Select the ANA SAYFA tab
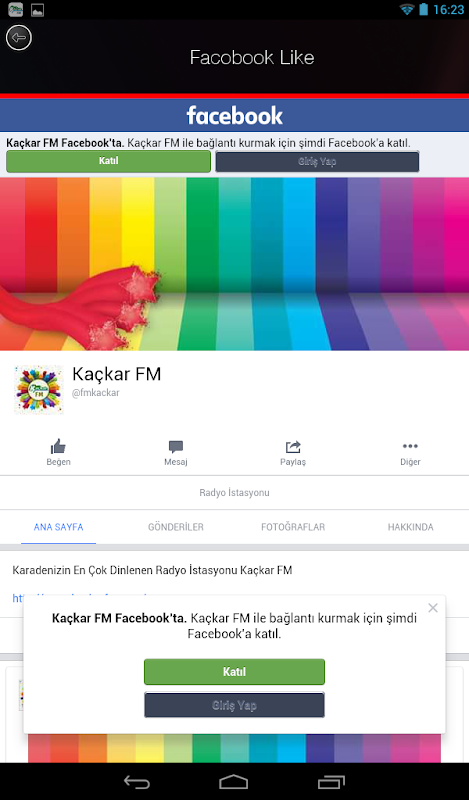The image size is (469, 800). tap(58, 527)
